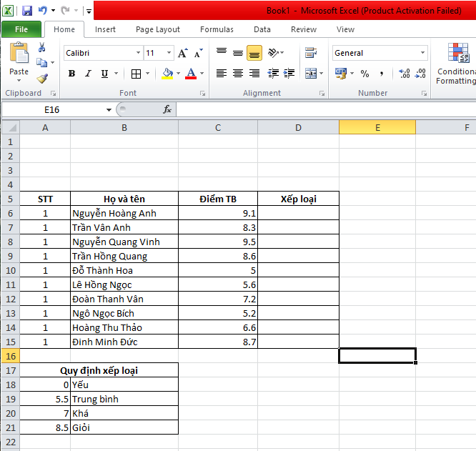Apply Accounting Number Format
The image size is (476, 451).
341,74
